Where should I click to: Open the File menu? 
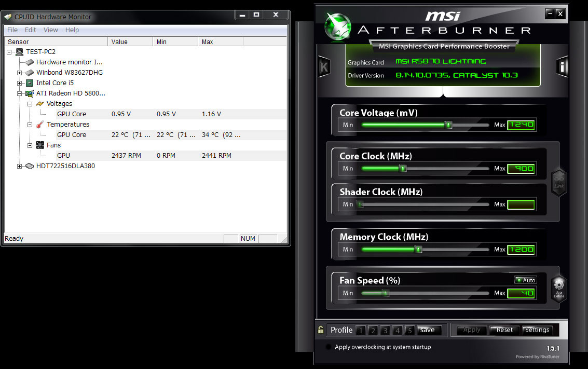click(x=12, y=30)
